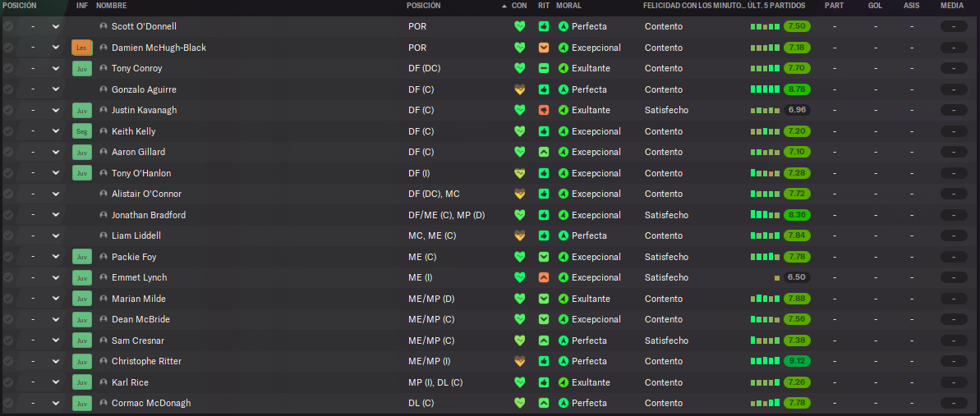Click the Les injury badge for Damien McHugh-Black
980x416 pixels.
82,48
